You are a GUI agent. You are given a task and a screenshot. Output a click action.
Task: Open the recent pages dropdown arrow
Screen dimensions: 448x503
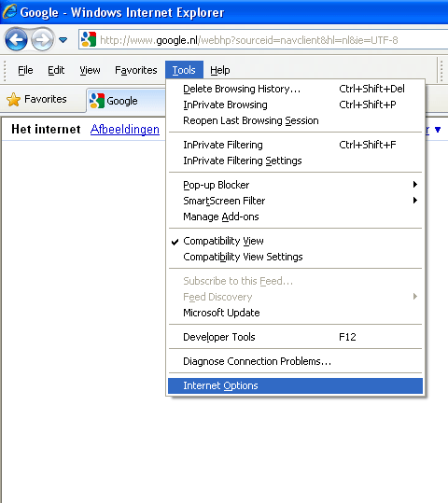[x=63, y=40]
